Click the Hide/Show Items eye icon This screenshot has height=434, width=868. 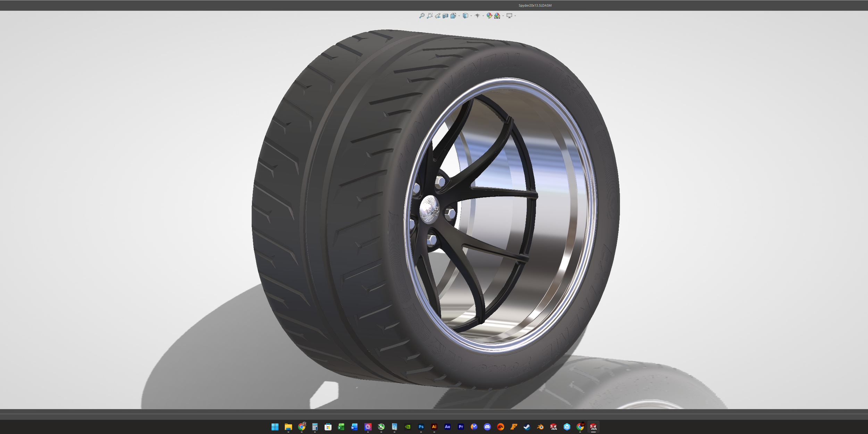point(477,16)
